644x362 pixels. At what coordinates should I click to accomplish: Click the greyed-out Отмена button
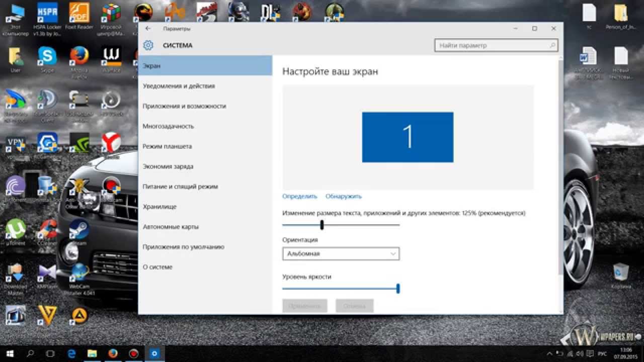tap(354, 306)
